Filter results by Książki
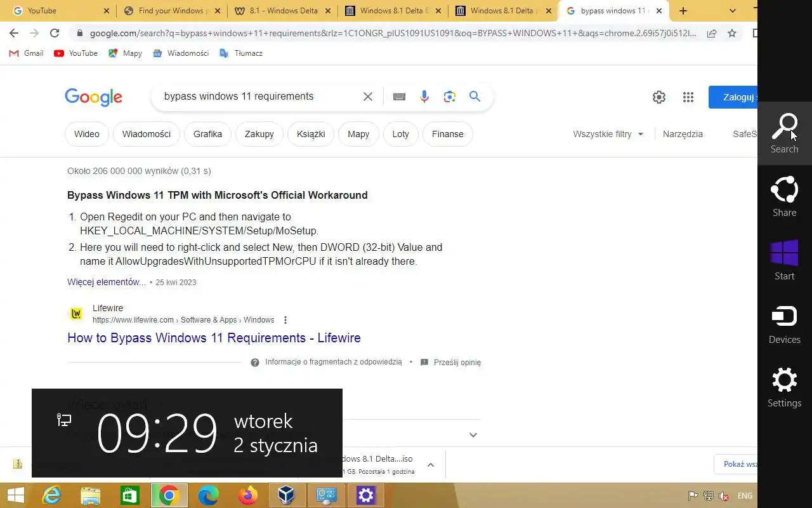The image size is (812, 508). click(x=311, y=134)
